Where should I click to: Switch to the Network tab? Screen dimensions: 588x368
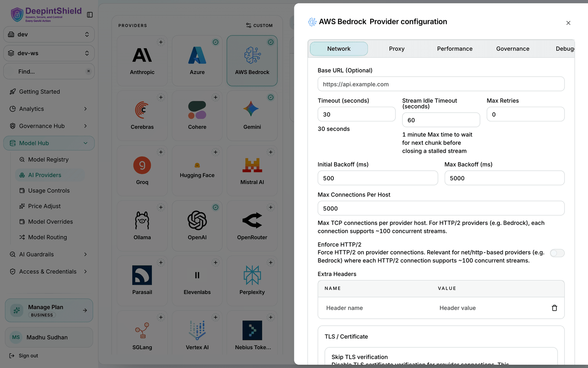click(x=339, y=49)
